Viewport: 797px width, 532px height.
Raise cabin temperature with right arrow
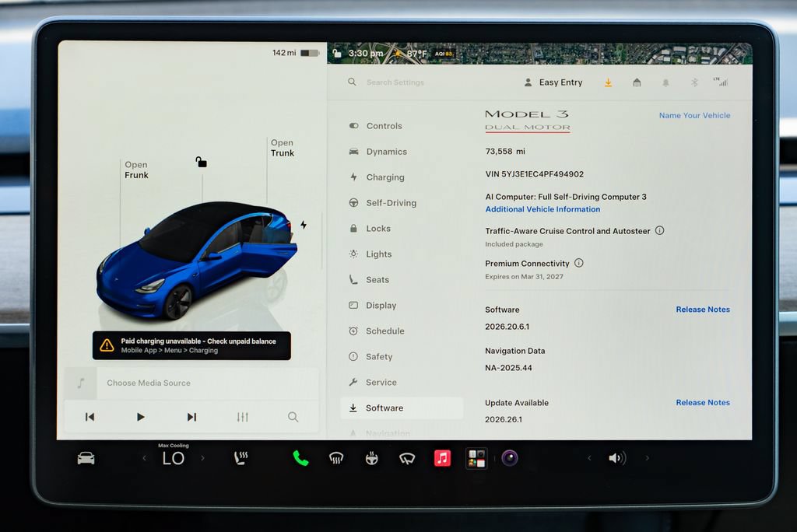click(x=203, y=458)
